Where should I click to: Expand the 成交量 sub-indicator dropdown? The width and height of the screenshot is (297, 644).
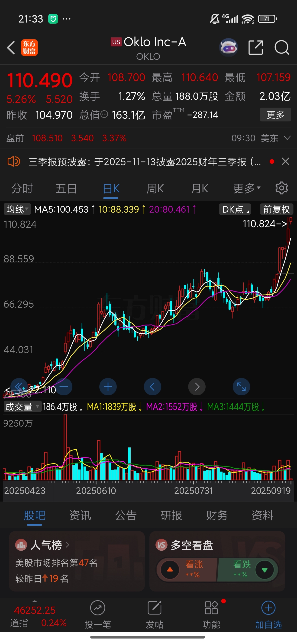click(22, 407)
